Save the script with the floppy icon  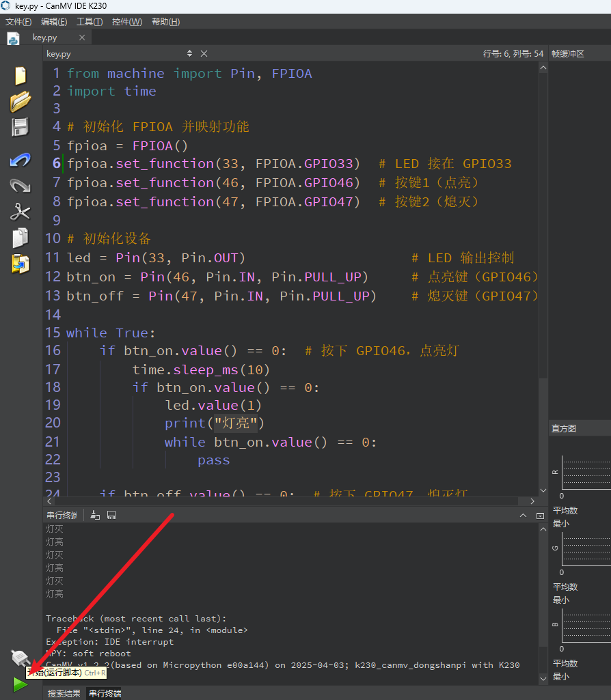click(x=21, y=127)
